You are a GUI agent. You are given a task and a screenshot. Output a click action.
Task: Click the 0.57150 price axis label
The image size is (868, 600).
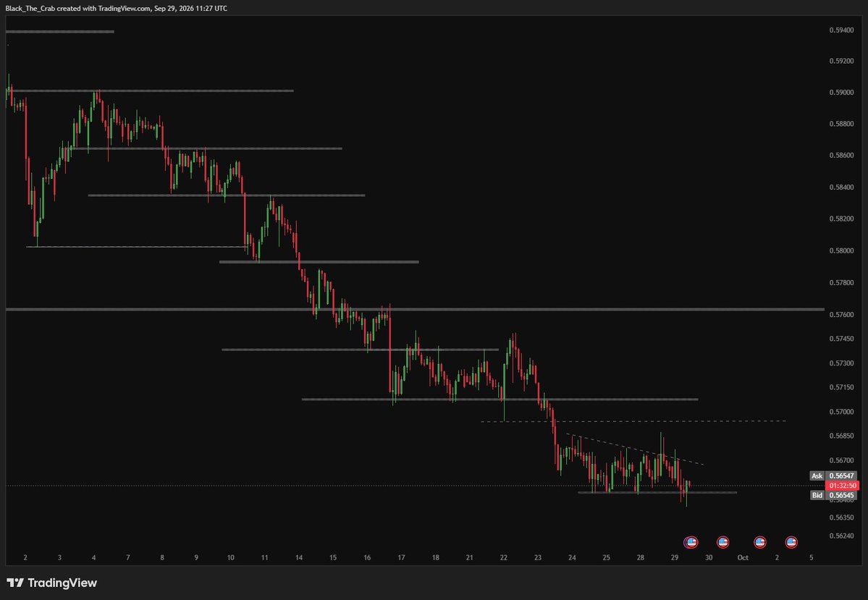[x=841, y=387]
